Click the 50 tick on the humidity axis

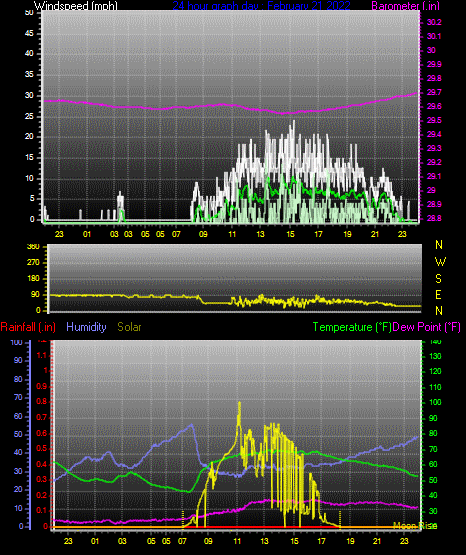point(18,434)
